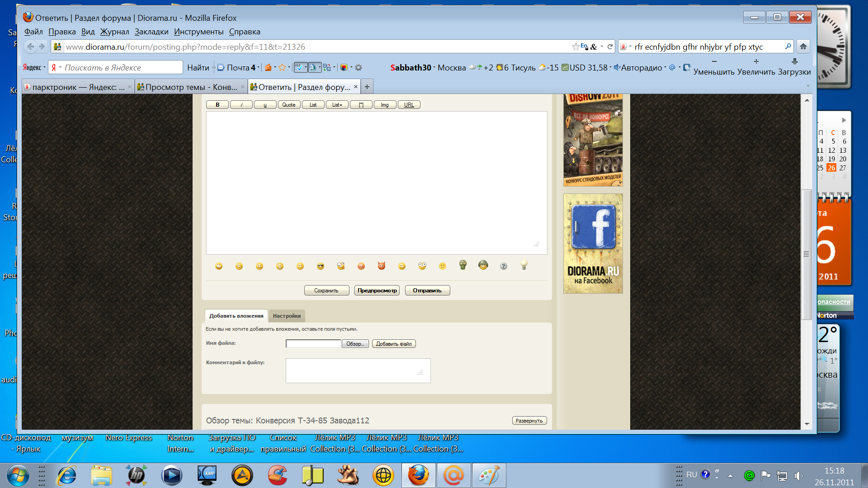Click the Обзор browse button

click(x=355, y=344)
